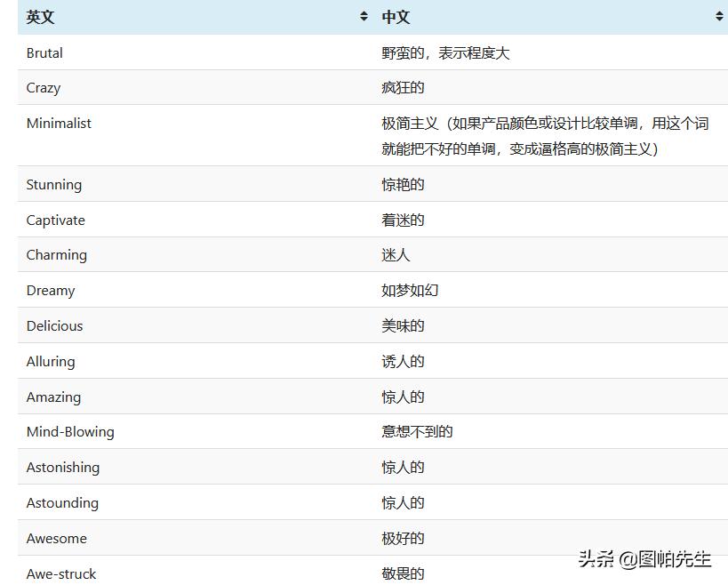728x585 pixels.
Task: Select the word Crazy in the table
Action: click(x=43, y=87)
